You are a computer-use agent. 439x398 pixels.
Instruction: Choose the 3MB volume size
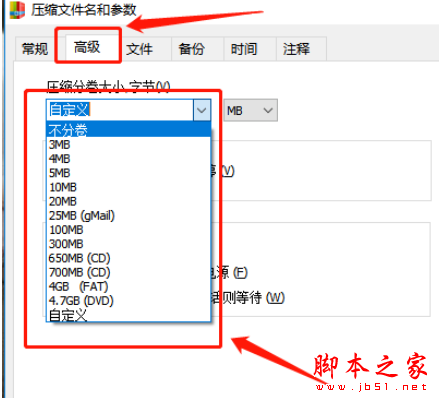pyautogui.click(x=128, y=145)
